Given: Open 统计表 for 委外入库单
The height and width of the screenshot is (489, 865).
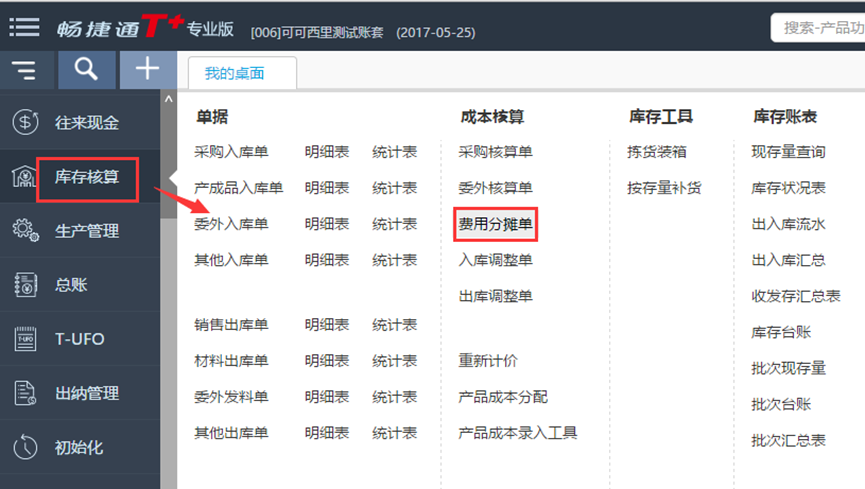Looking at the screenshot, I should coord(394,224).
